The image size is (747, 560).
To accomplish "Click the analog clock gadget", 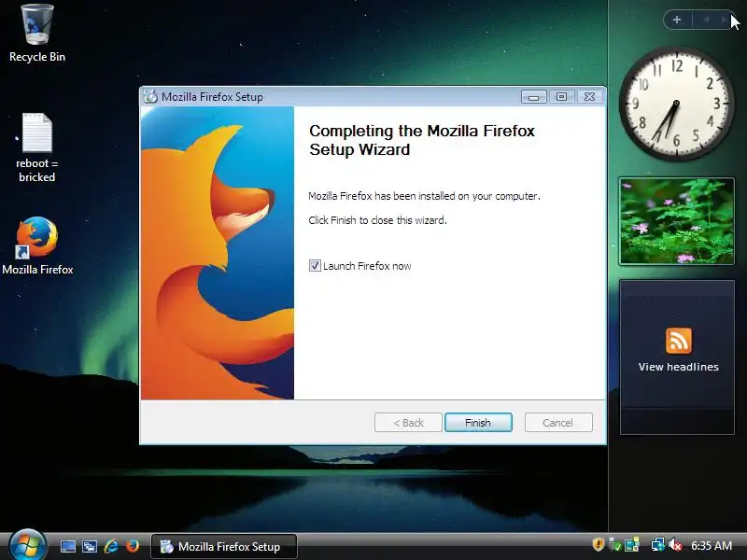I will click(676, 104).
